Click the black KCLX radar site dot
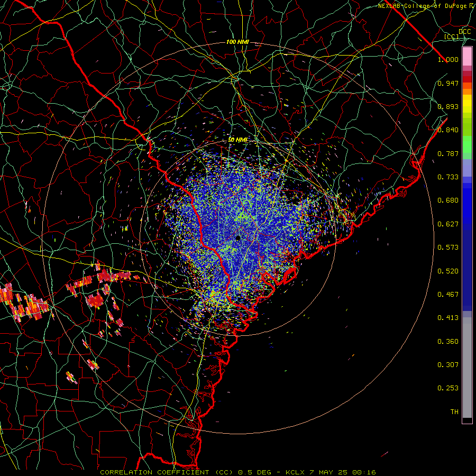Image resolution: width=476 pixels, height=476 pixels. [238, 238]
